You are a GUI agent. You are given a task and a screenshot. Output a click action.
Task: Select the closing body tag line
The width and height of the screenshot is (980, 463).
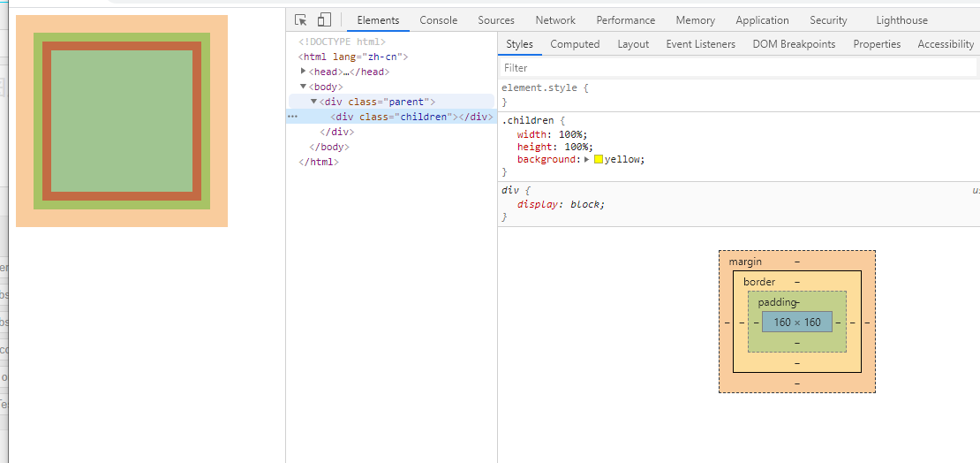pyautogui.click(x=329, y=147)
